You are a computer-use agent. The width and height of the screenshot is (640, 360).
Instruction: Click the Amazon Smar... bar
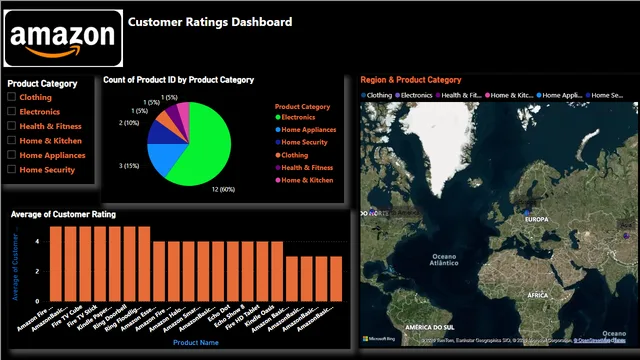(203, 271)
